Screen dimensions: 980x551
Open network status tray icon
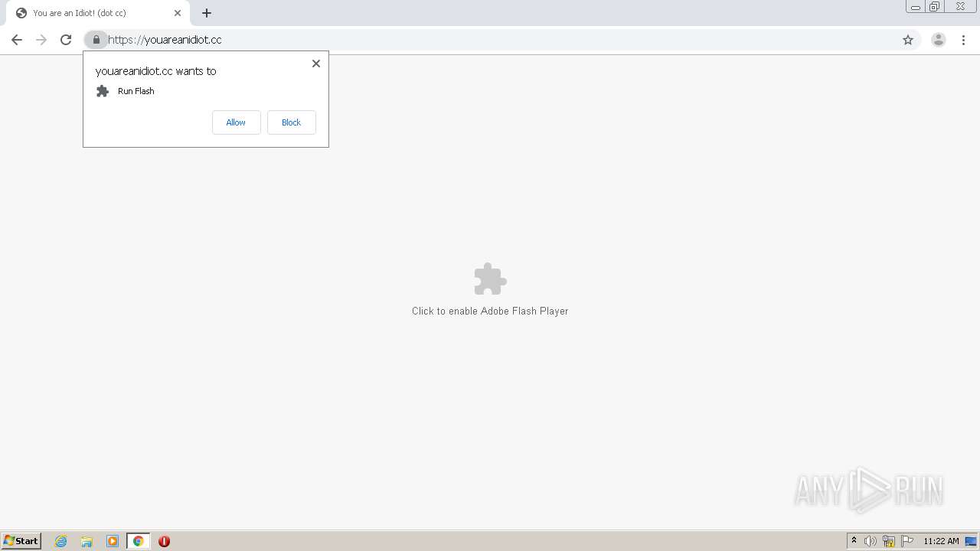pyautogui.click(x=889, y=541)
